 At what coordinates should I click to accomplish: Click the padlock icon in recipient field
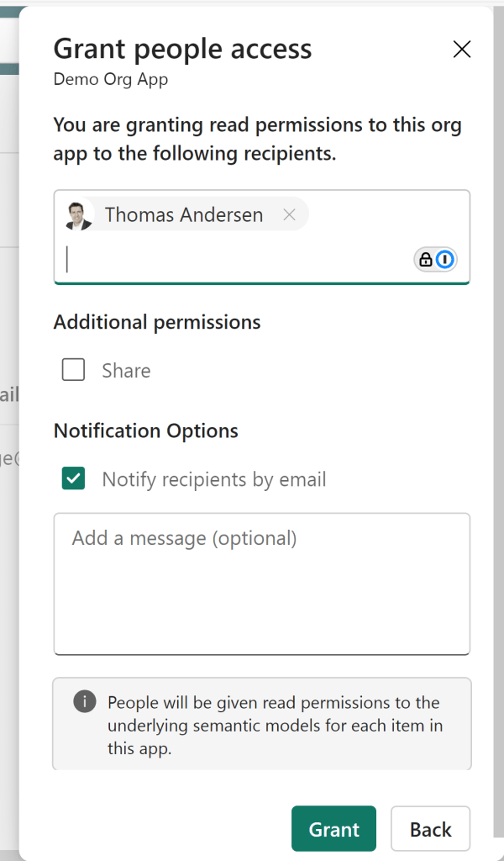click(x=426, y=260)
